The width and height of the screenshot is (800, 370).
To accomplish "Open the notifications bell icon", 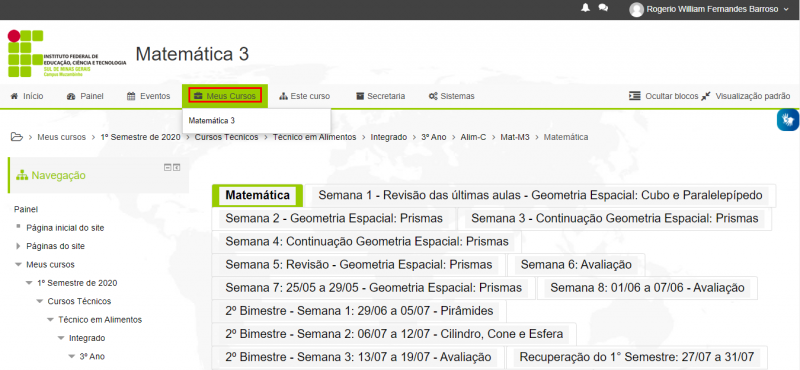I will coord(585,8).
